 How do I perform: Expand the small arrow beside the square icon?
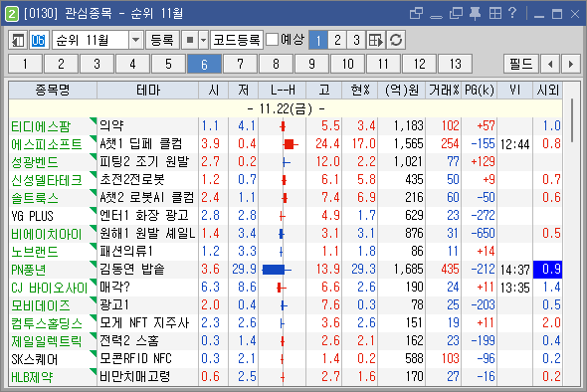(203, 40)
